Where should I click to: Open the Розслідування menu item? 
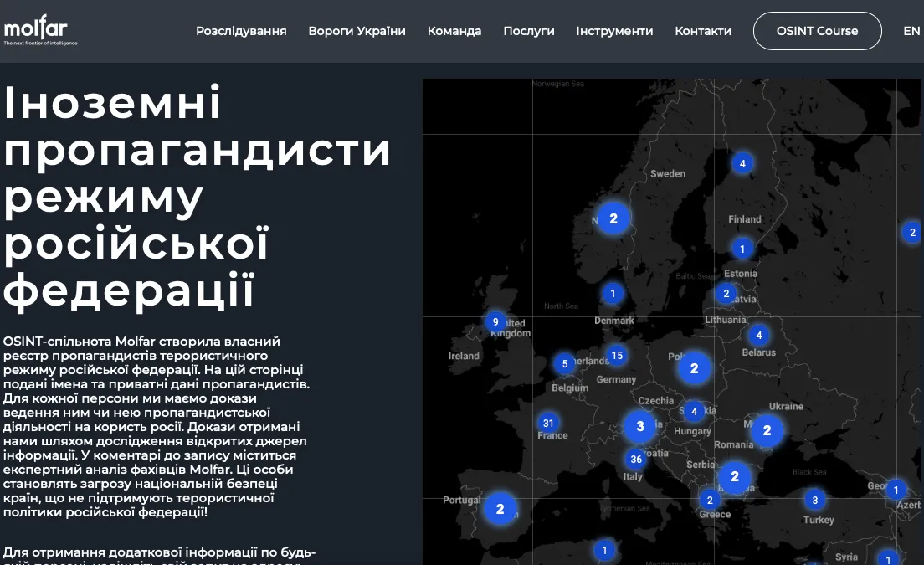(241, 31)
